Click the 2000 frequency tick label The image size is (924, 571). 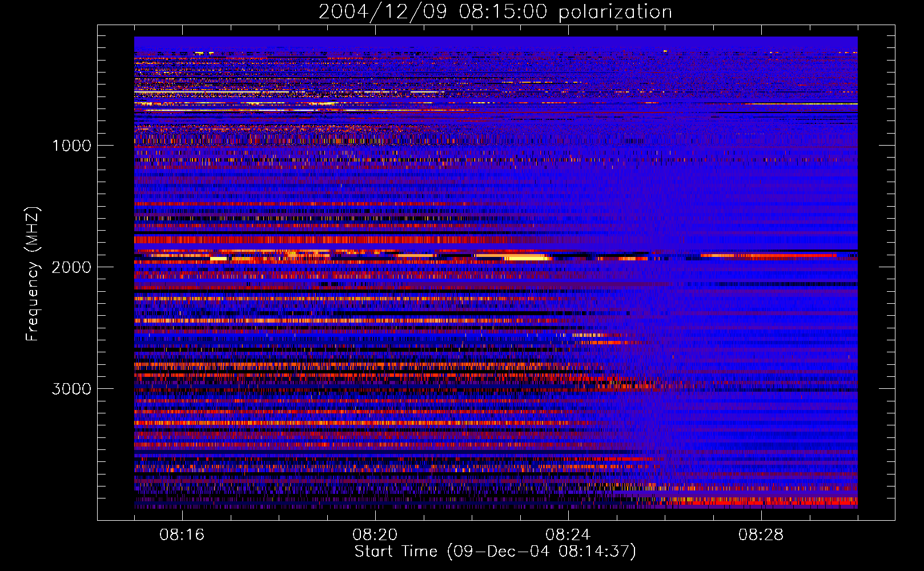tap(71, 267)
